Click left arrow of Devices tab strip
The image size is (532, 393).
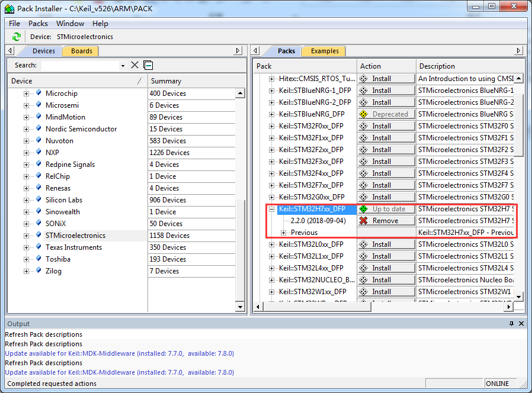[x=11, y=51]
